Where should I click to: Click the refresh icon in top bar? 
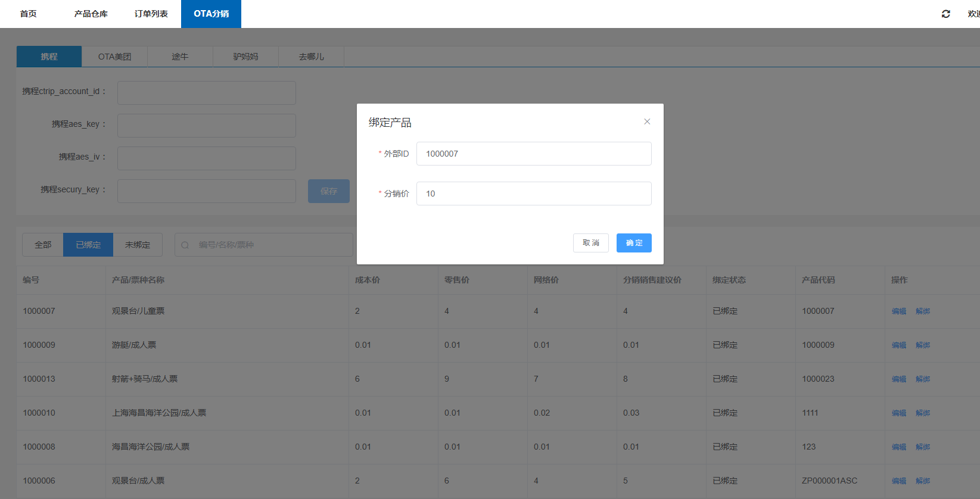945,14
